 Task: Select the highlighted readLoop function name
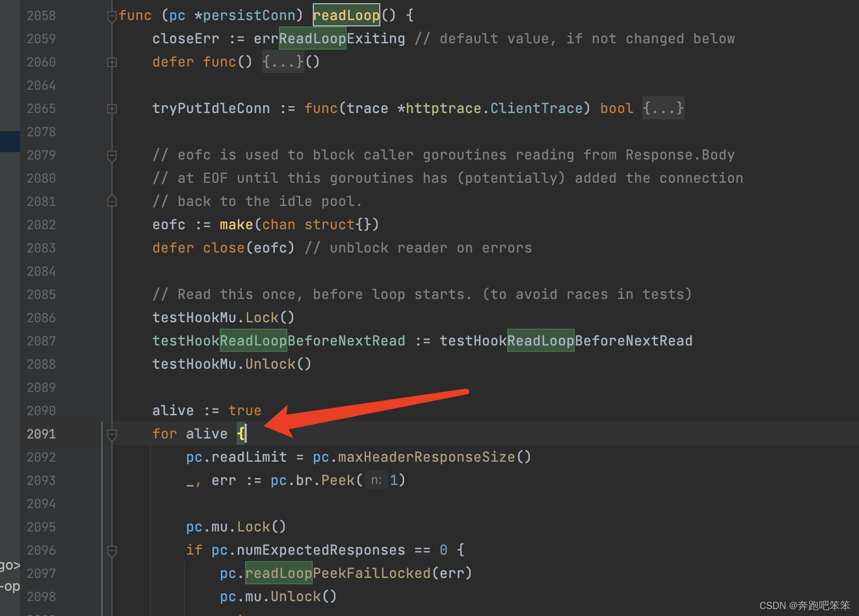(346, 15)
